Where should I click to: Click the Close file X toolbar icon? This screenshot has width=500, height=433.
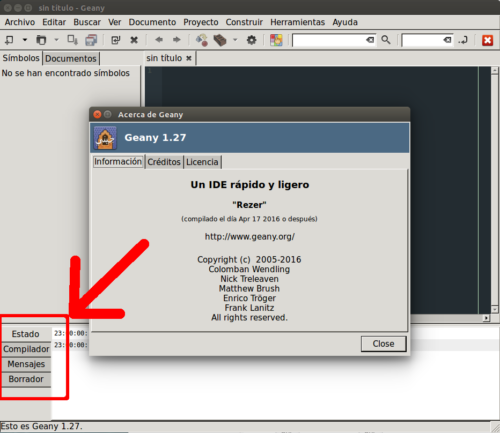[134, 40]
